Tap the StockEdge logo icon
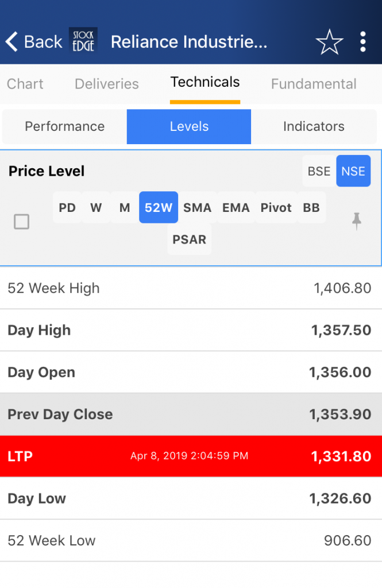Image resolution: width=382 pixels, height=588 pixels. pos(83,42)
